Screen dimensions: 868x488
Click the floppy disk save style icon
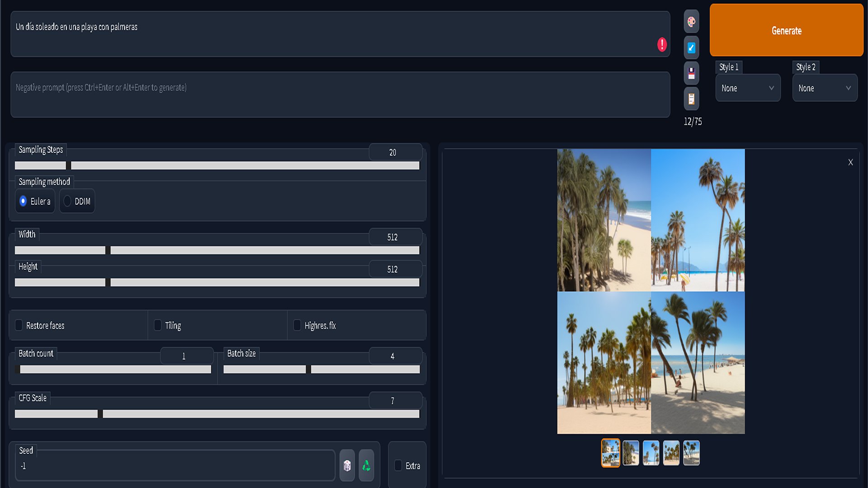(691, 73)
